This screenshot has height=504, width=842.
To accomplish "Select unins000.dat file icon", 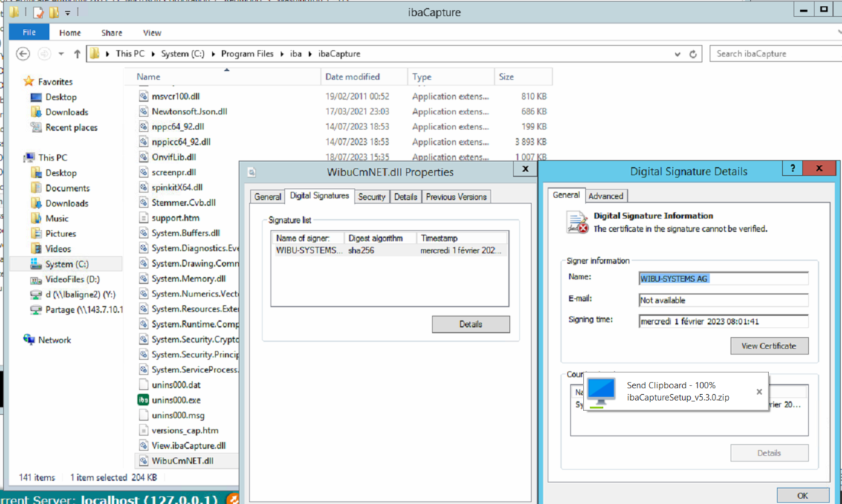I will point(143,385).
